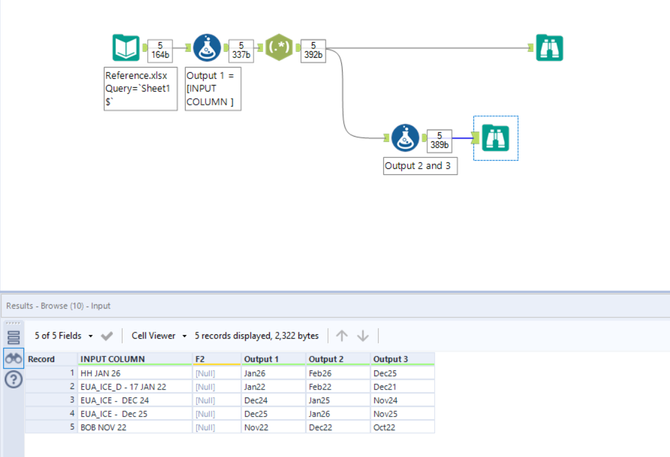Select cell EUA_ICE_D - 17 JAN 22
The height and width of the screenshot is (457, 670).
[x=135, y=387]
